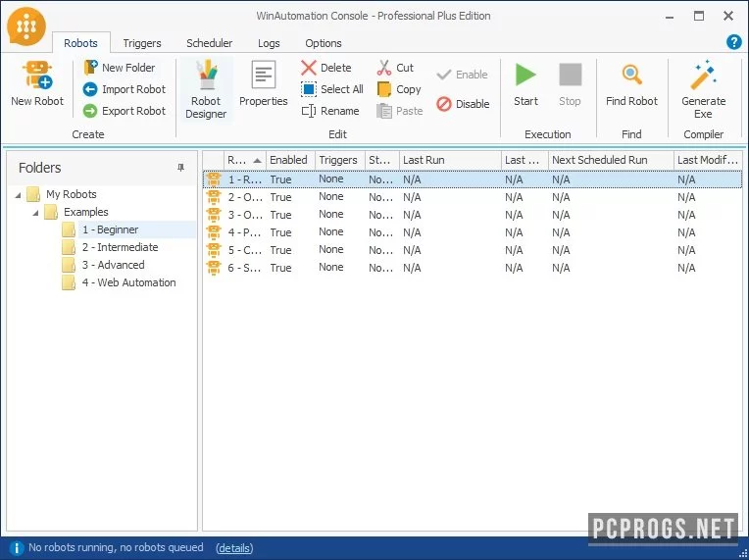Click the New Folder icon

point(90,68)
